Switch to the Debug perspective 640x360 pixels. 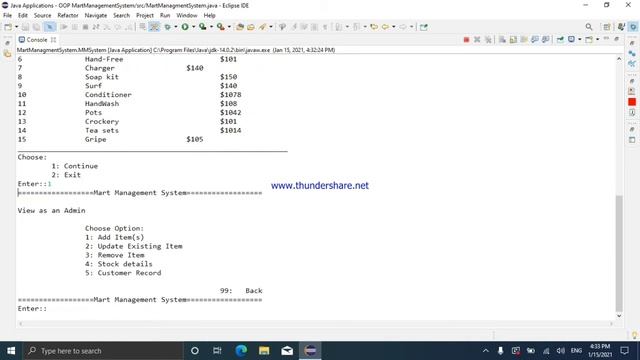(x=633, y=27)
